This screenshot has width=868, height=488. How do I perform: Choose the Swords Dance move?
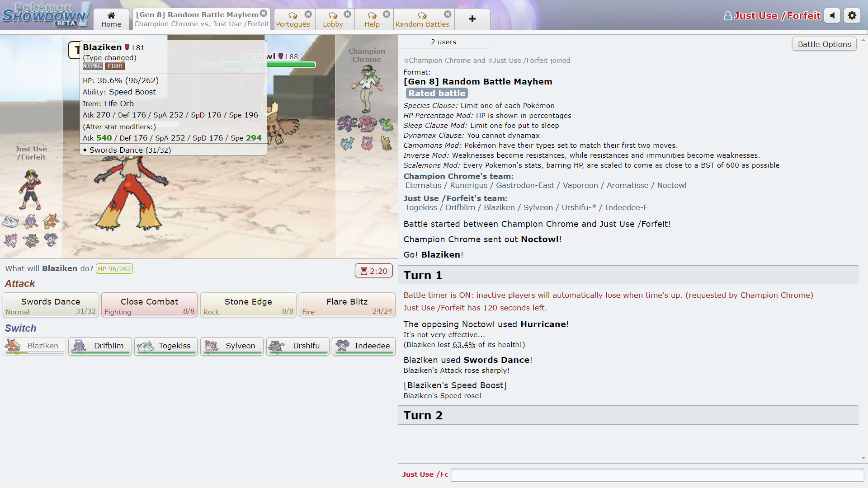[51, 305]
